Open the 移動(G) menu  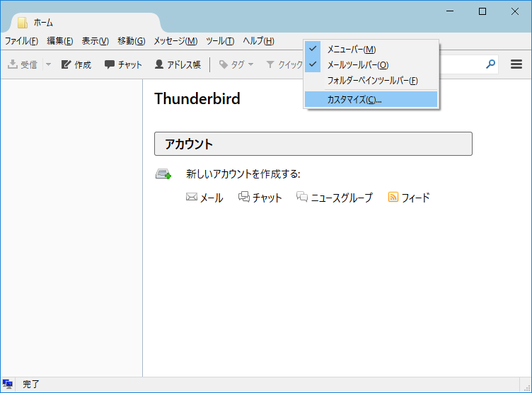(x=132, y=41)
